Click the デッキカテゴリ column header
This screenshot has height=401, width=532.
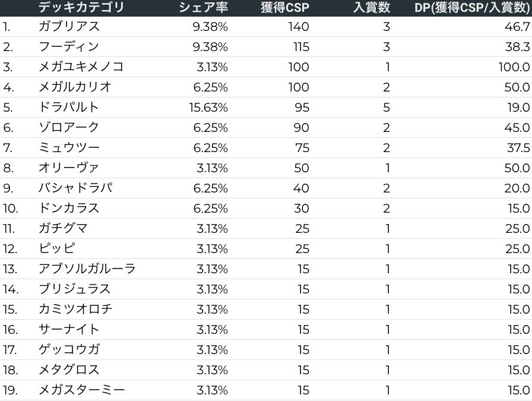(81, 8)
